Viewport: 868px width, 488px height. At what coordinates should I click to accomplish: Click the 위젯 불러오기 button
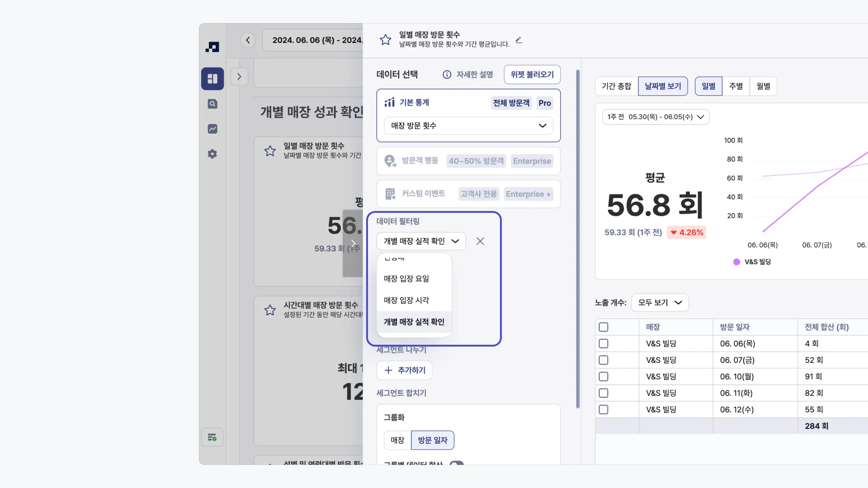[532, 75]
